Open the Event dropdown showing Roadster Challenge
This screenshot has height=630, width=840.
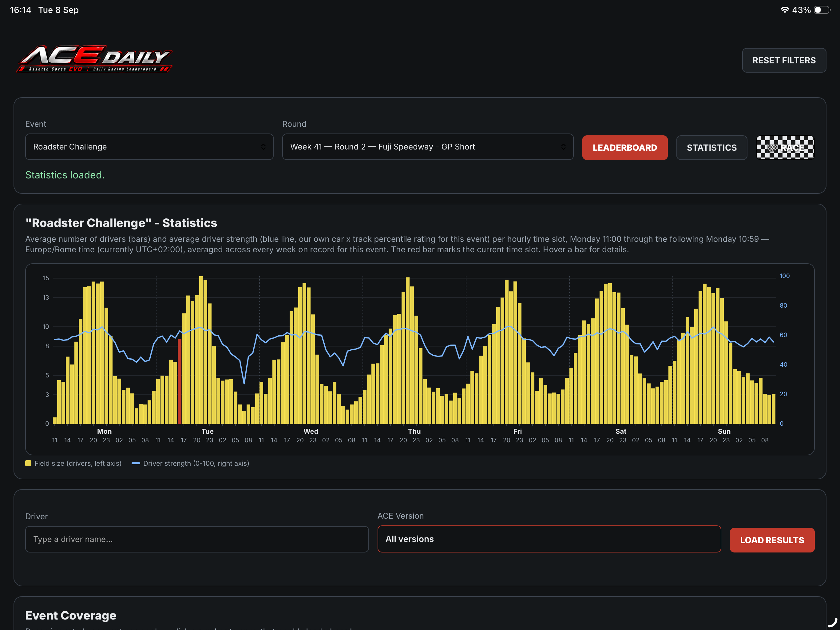149,147
